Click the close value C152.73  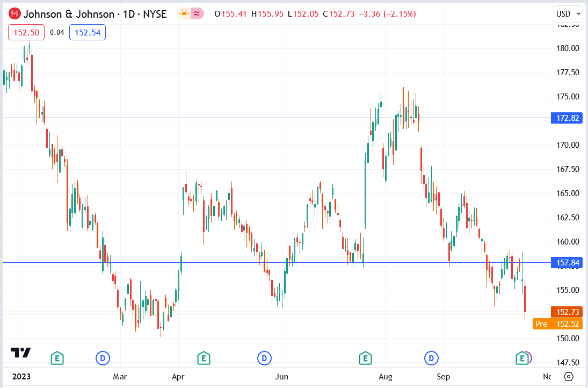click(339, 15)
